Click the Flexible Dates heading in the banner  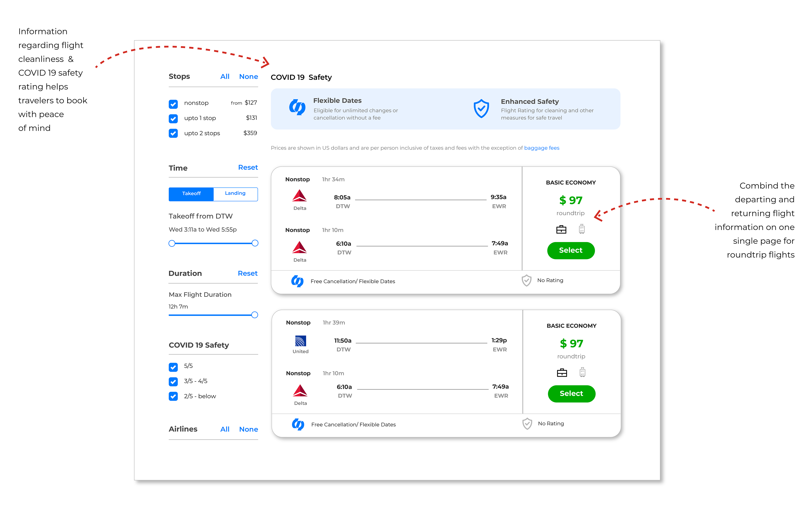(337, 100)
